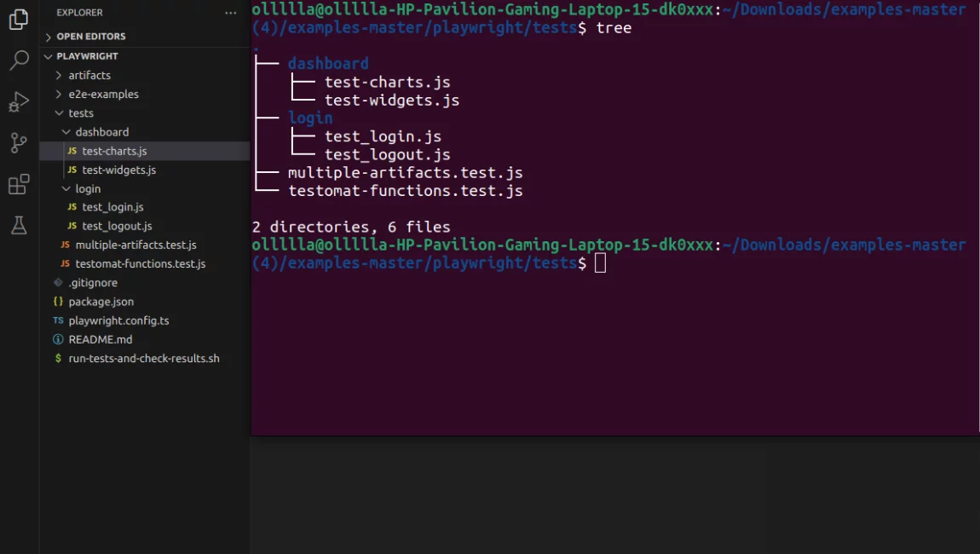Open the Explorer view in activity bar

point(19,20)
